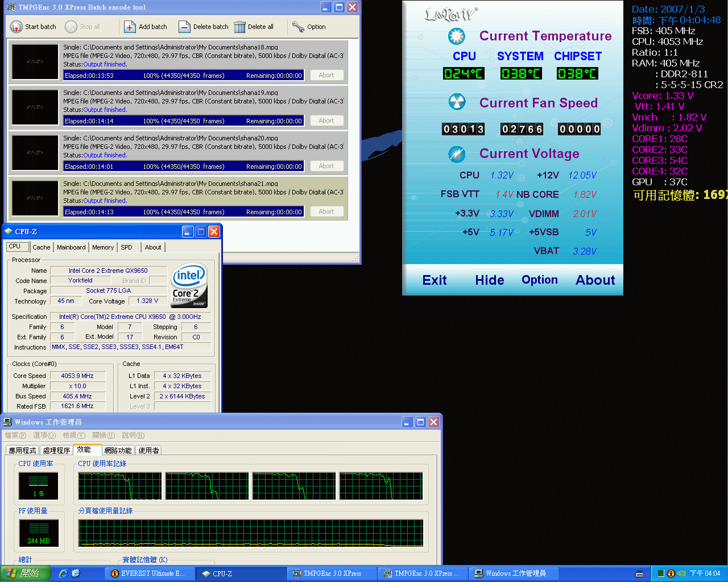Click Abort for shana20.mpg job
The width and height of the screenshot is (728, 582).
(326, 166)
